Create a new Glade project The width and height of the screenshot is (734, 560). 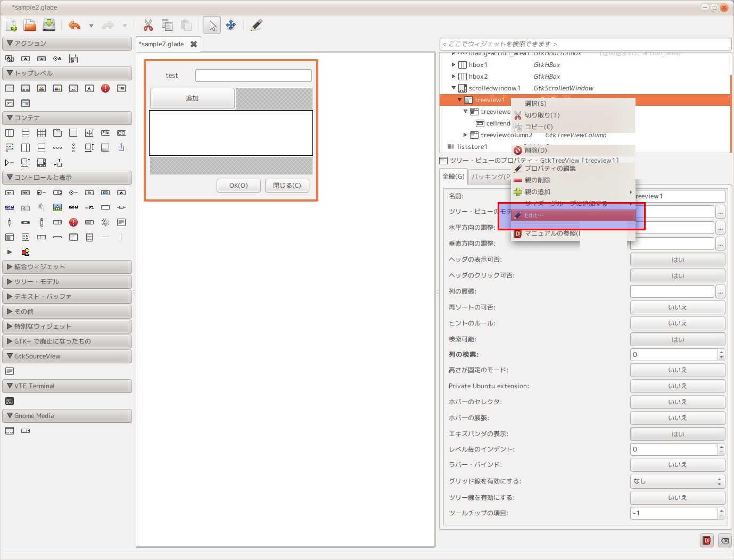[11, 24]
